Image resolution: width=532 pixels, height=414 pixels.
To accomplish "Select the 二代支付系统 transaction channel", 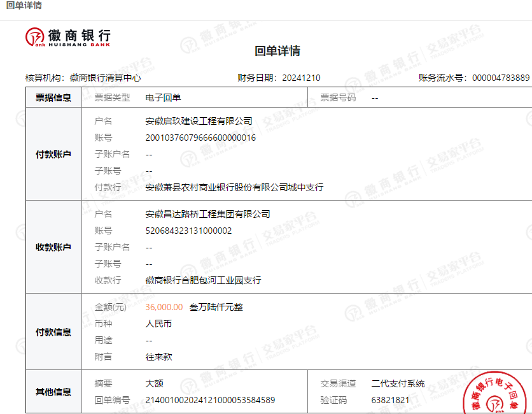I will [398, 383].
